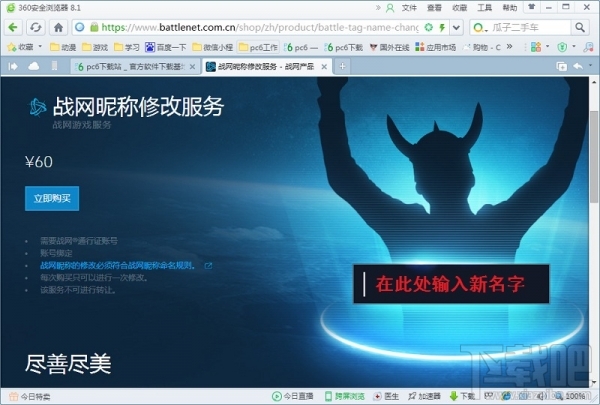This screenshot has height=405, width=600.
Task: Click the green lock security icon in address bar
Action: pos(94,27)
